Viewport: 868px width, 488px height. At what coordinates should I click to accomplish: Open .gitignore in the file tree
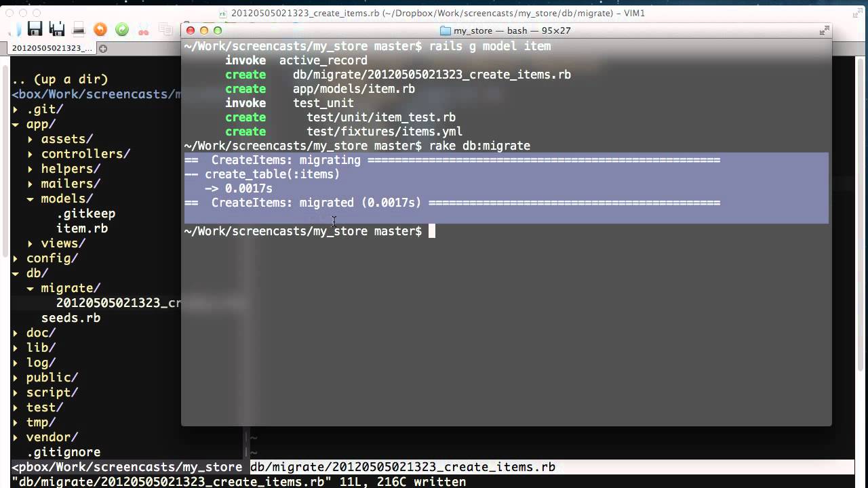[63, 452]
